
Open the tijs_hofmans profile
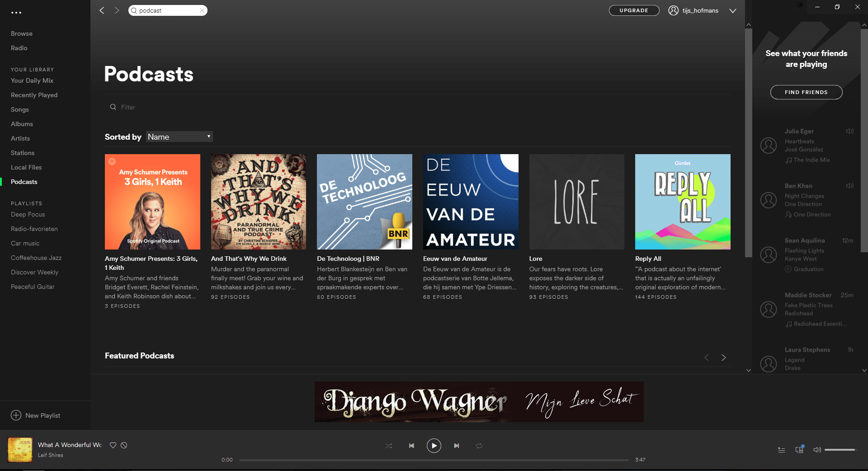click(x=693, y=10)
